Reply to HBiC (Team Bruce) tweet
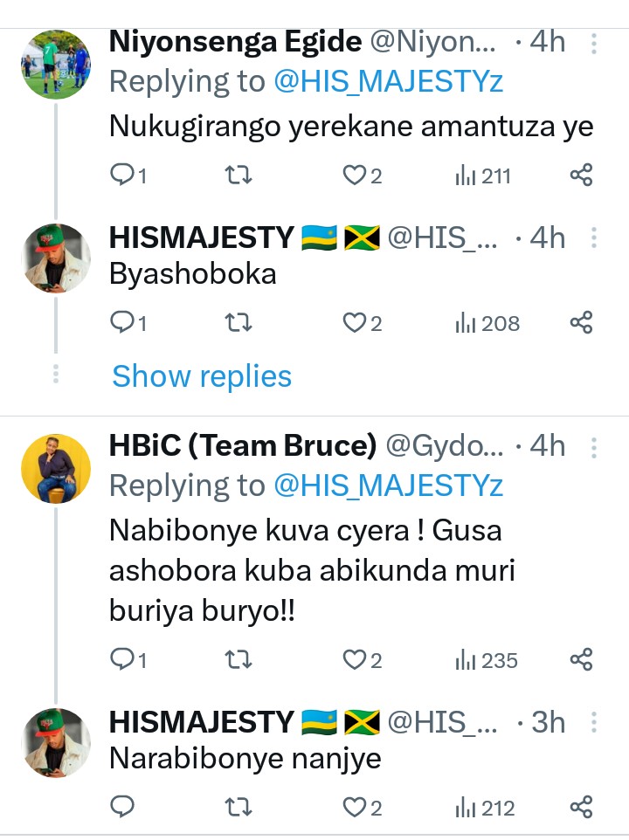The image size is (629, 840). click(122, 660)
